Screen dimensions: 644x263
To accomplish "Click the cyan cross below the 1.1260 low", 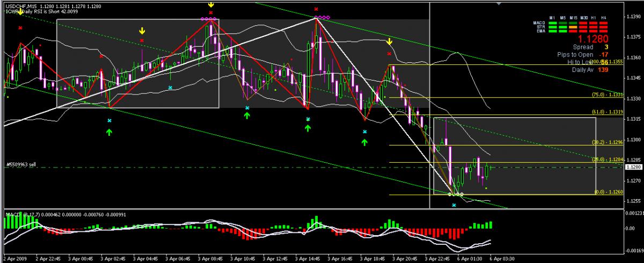I will tap(454, 206).
